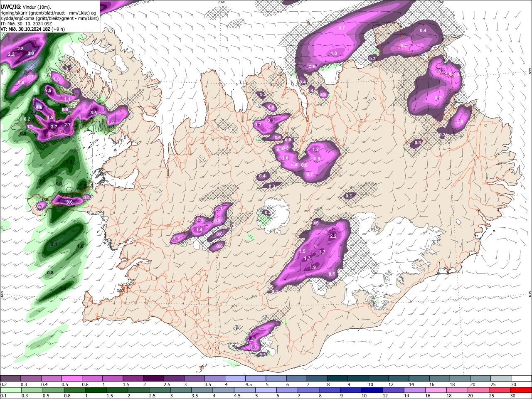Screen dimensions: 532x399
Task: Pick bright pink snow swatch for 0.5–0.8 mm
Action: [x=71, y=378]
